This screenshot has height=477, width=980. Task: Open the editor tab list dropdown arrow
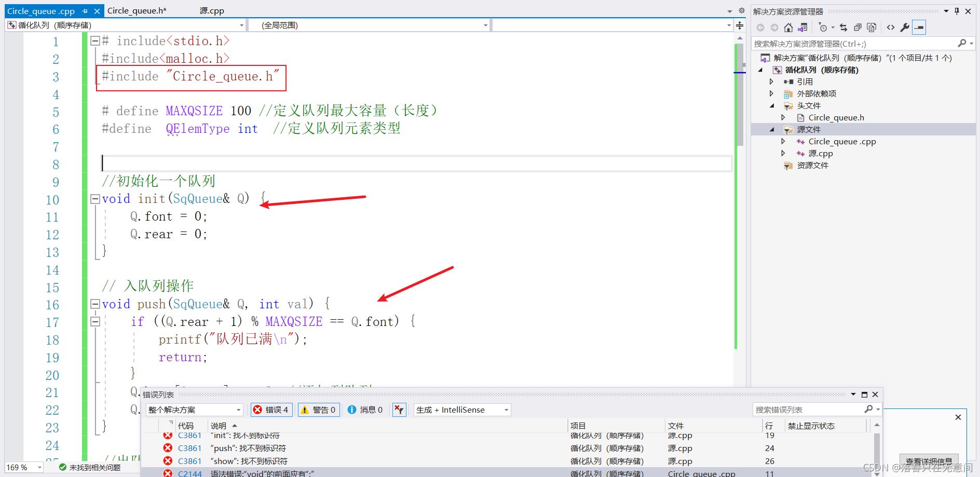pyautogui.click(x=730, y=11)
